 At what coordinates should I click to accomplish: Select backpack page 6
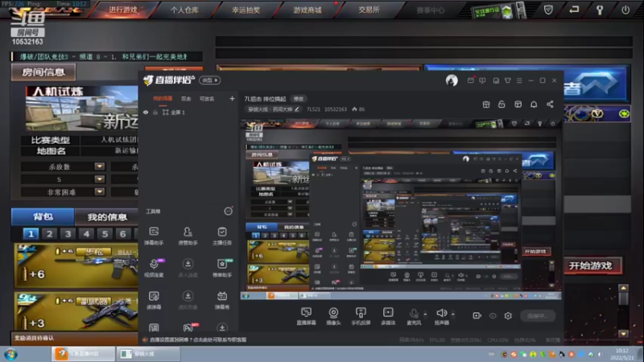pos(123,234)
